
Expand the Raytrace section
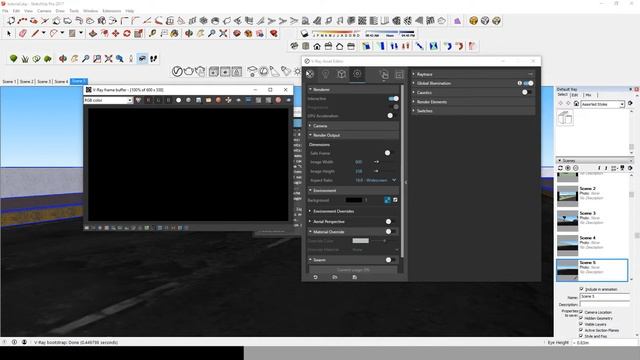coord(473,74)
